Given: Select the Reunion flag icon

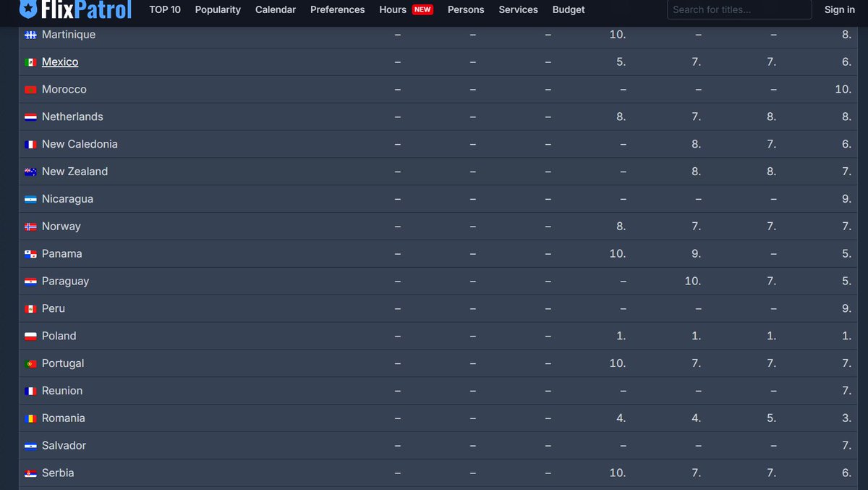Looking at the screenshot, I should tap(30, 391).
